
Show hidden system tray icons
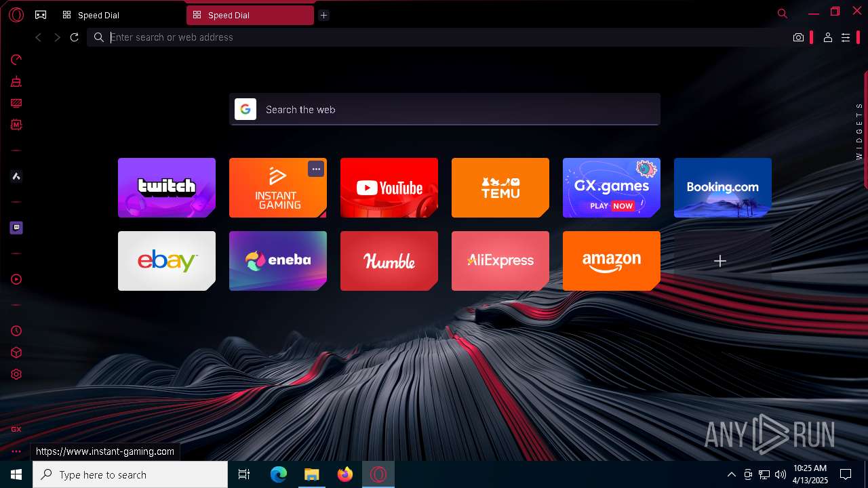tap(731, 474)
